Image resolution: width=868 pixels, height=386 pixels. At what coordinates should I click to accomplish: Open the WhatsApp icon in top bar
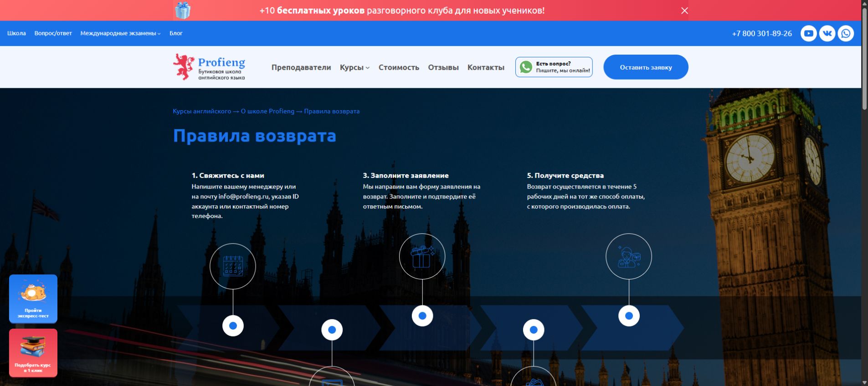coord(846,33)
